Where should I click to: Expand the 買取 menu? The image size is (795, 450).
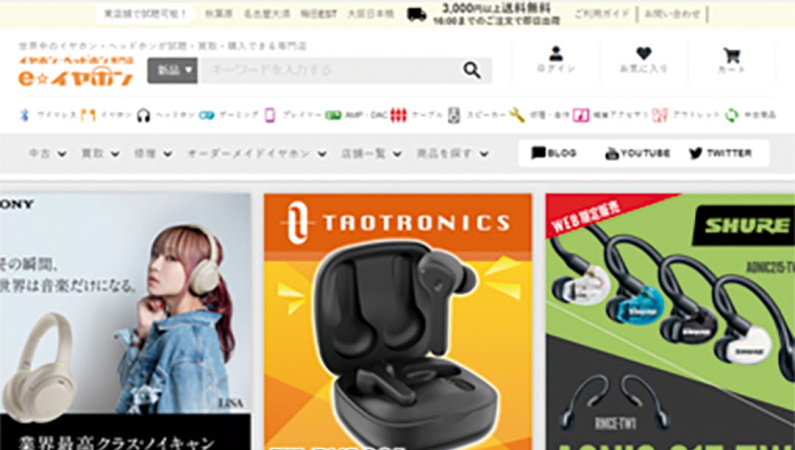click(x=100, y=153)
